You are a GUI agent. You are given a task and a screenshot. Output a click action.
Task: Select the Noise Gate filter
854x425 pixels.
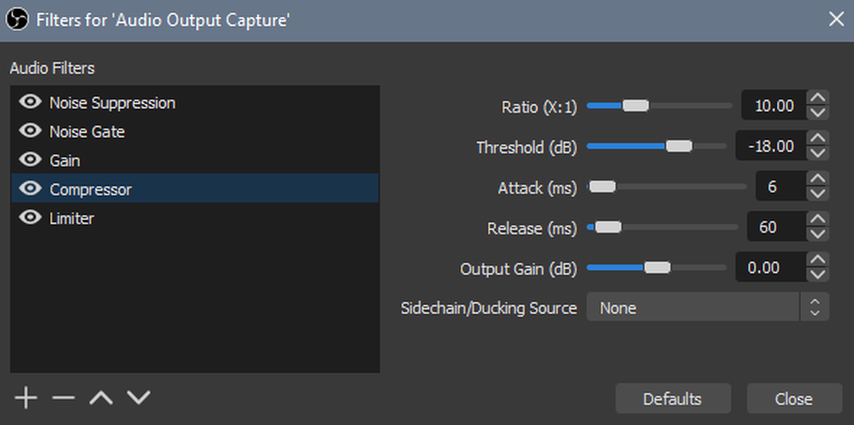pos(194,131)
